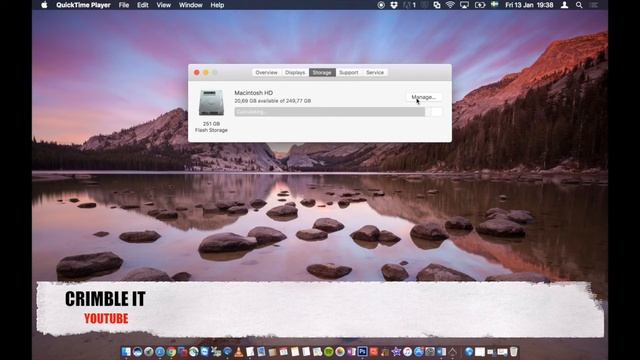Open Launchpad from the Dock
640x360 pixels.
(149, 351)
